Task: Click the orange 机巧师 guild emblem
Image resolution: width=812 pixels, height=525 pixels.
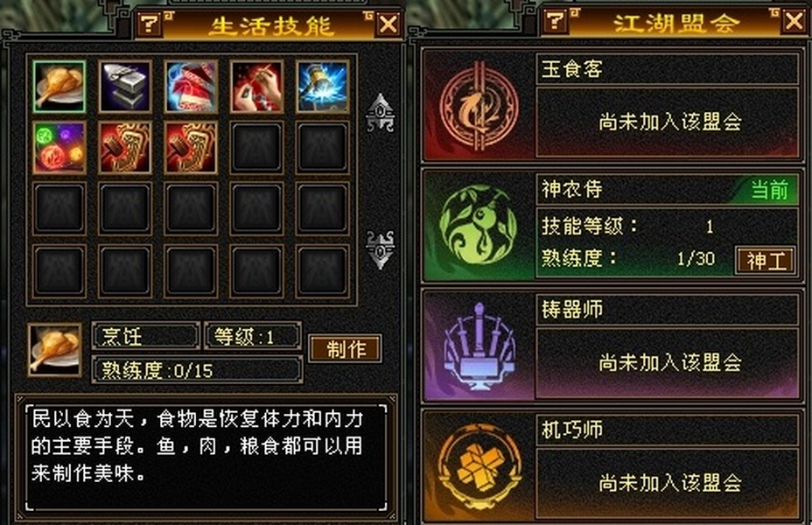Action: 479,466
